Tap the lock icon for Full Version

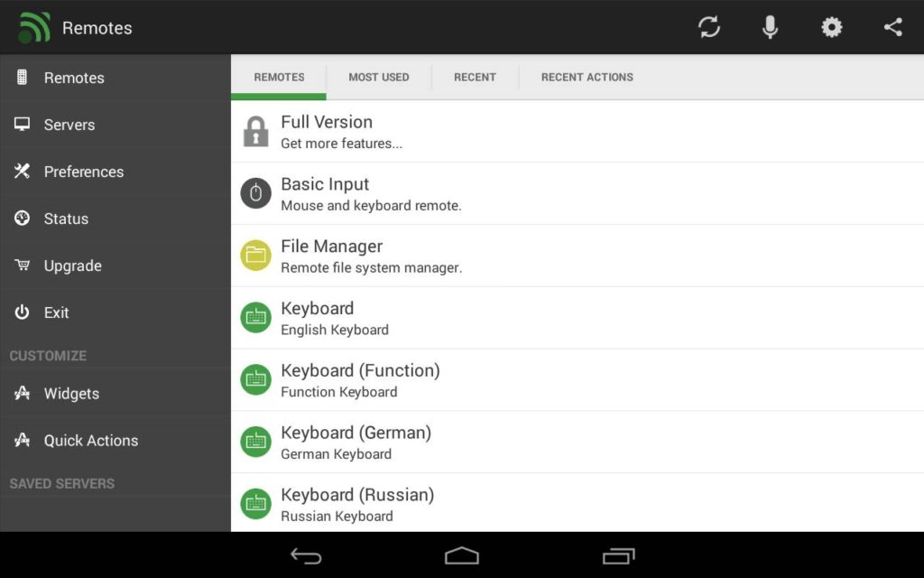pos(255,131)
